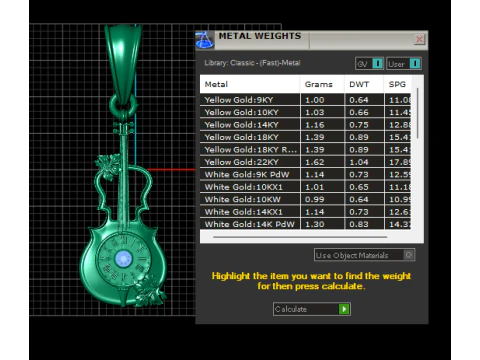Screen dimensions: 480x360
Task: Click the pendant bail at top
Action: [123, 63]
